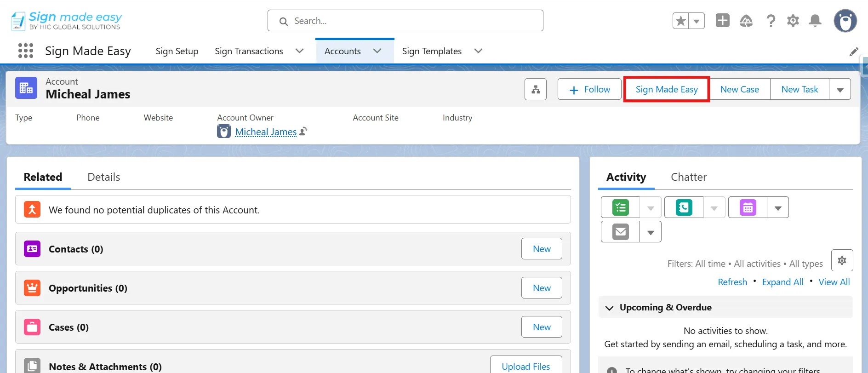Open the Setup gear icon
This screenshot has height=373, width=868.
793,21
